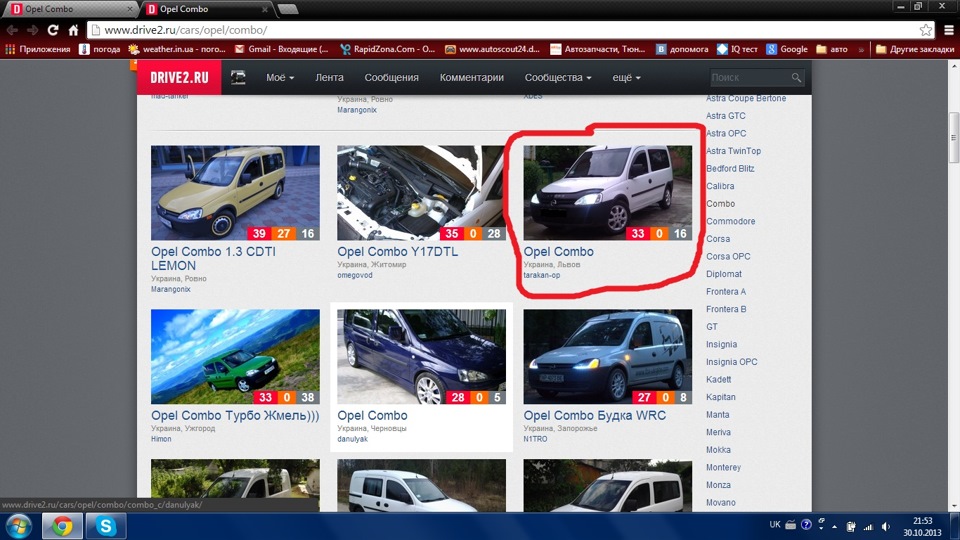The height and width of the screenshot is (540, 960).
Task: Reload the page with refresh icon
Action: pyautogui.click(x=53, y=29)
